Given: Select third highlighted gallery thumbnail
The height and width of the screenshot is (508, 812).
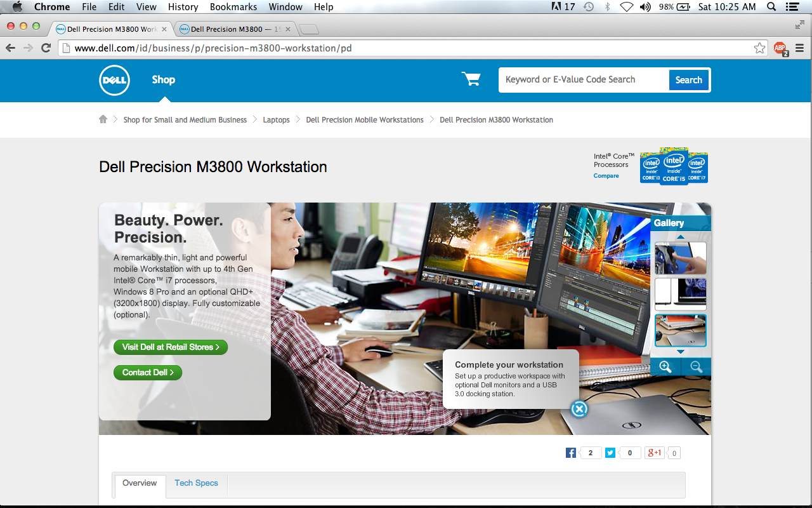Looking at the screenshot, I should pyautogui.click(x=680, y=330).
